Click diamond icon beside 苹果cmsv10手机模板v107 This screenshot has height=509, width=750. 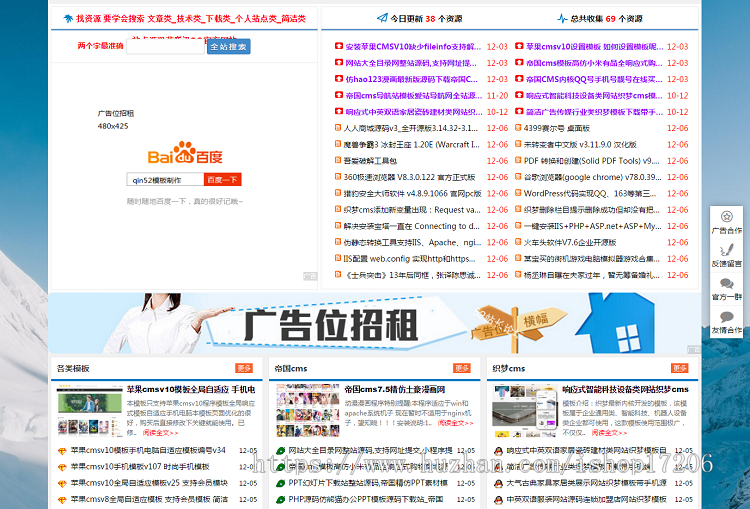62,467
